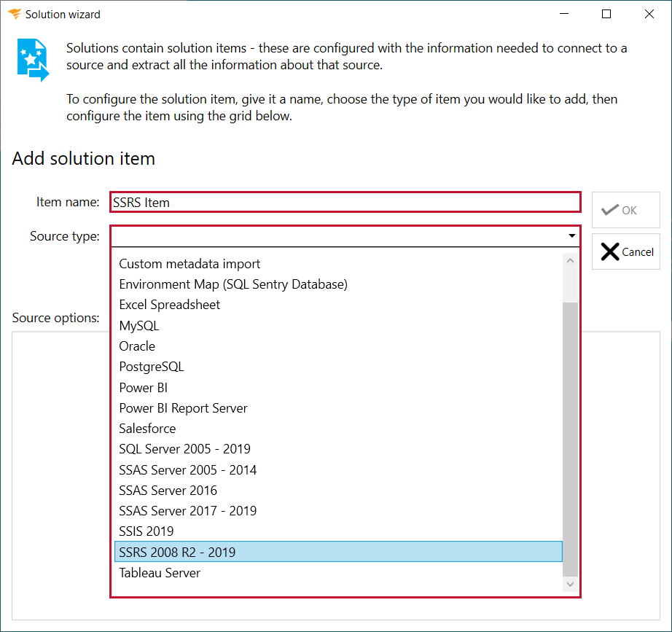The image size is (672, 632).
Task: Choose Tableau Server from the list
Action: click(x=338, y=573)
